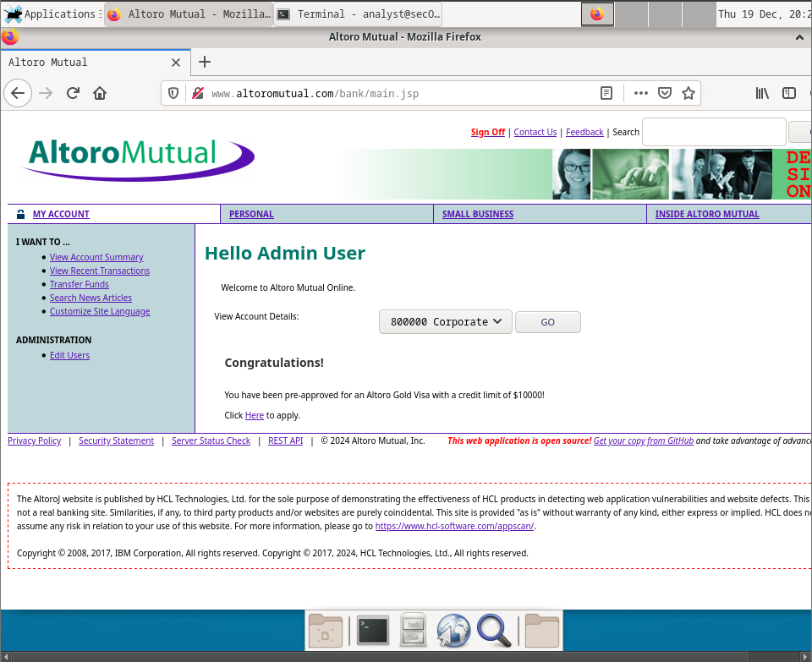The height and width of the screenshot is (662, 812).
Task: Open the Feedback link
Action: pyautogui.click(x=584, y=132)
